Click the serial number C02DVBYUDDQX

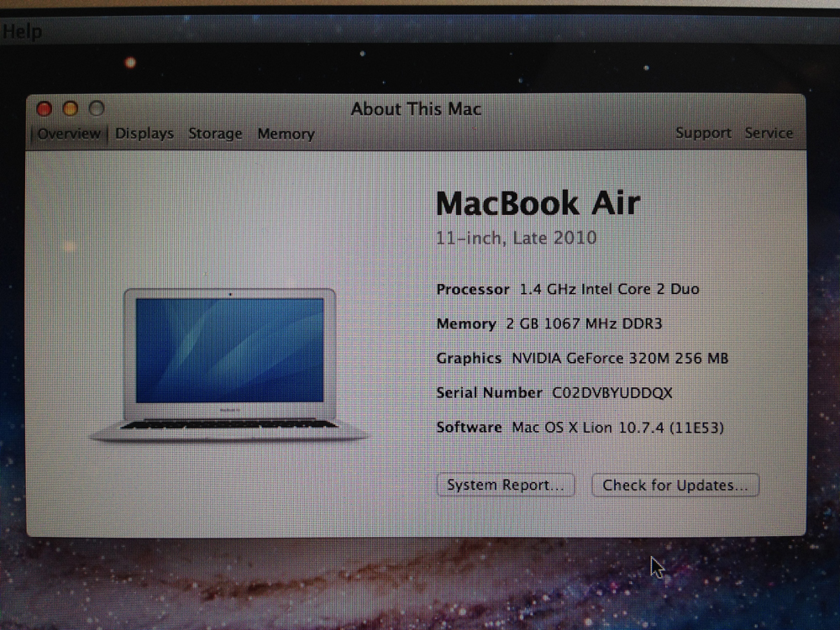point(612,392)
